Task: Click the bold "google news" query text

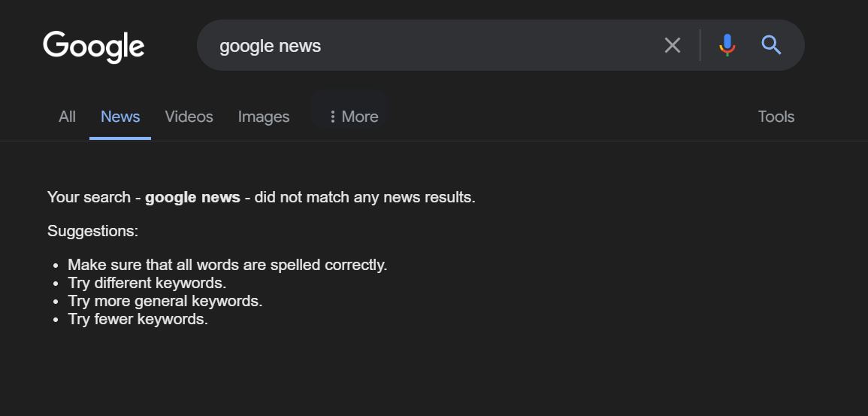Action: (192, 197)
